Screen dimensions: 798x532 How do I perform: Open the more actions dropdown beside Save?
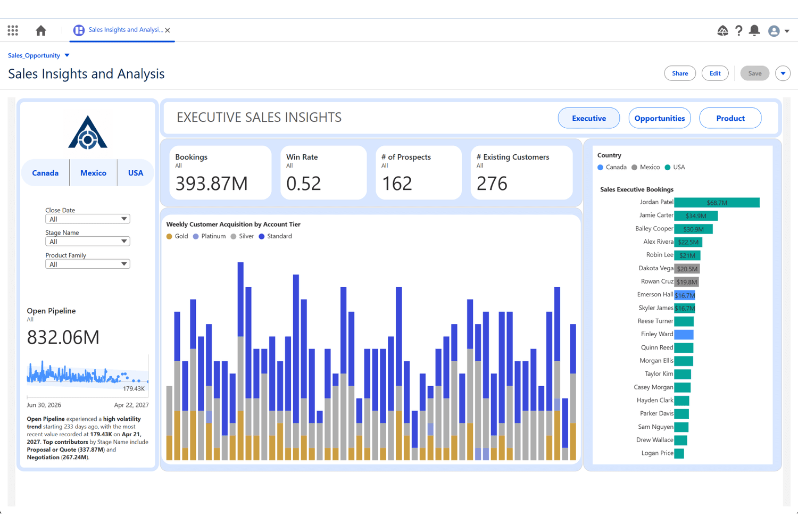tap(783, 73)
